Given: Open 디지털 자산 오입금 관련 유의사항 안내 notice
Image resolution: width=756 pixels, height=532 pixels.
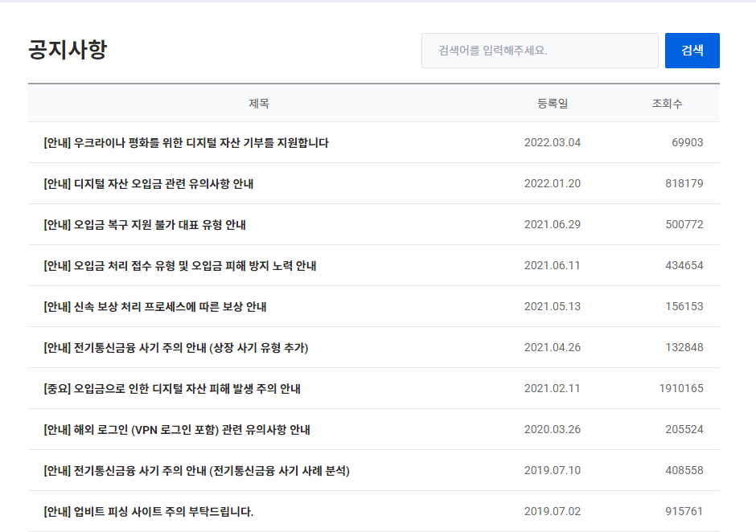Looking at the screenshot, I should coord(149,183).
